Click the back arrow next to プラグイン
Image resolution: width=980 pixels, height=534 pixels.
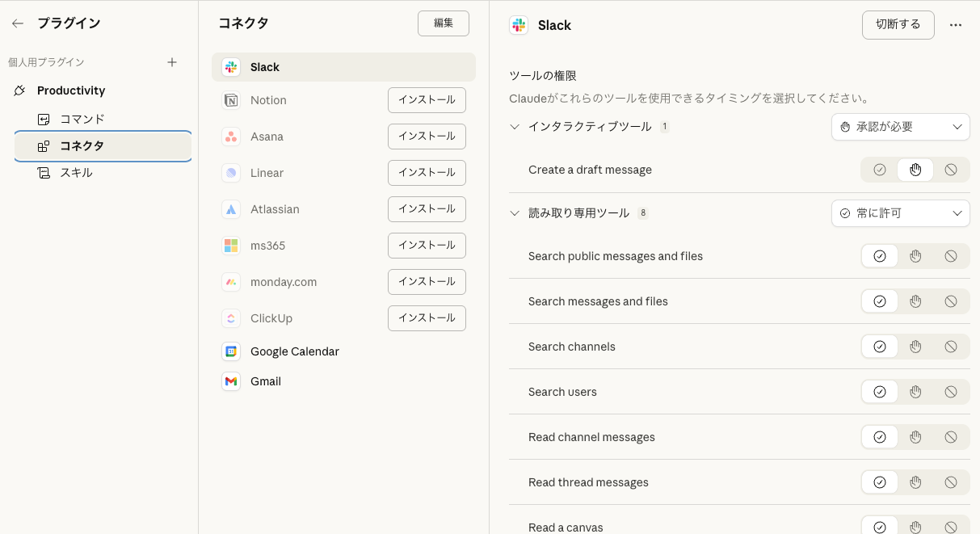(18, 24)
